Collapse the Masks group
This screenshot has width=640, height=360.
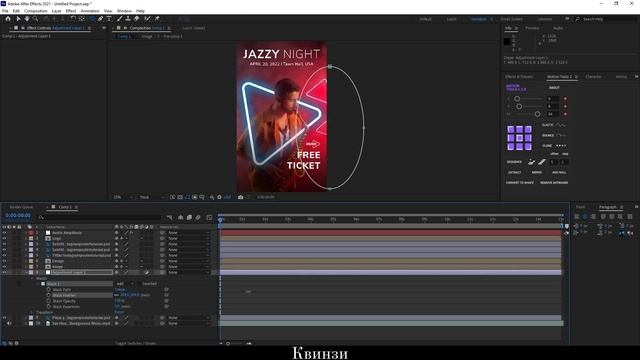click(33, 278)
